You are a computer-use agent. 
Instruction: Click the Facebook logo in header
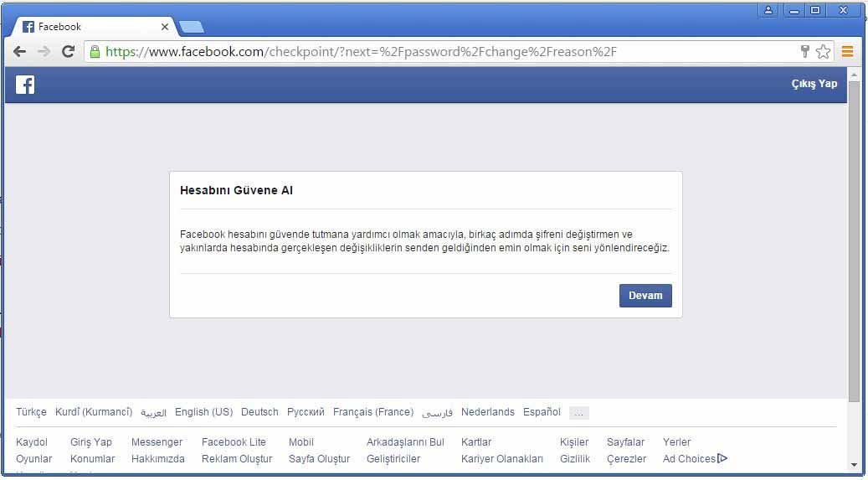[x=25, y=85]
